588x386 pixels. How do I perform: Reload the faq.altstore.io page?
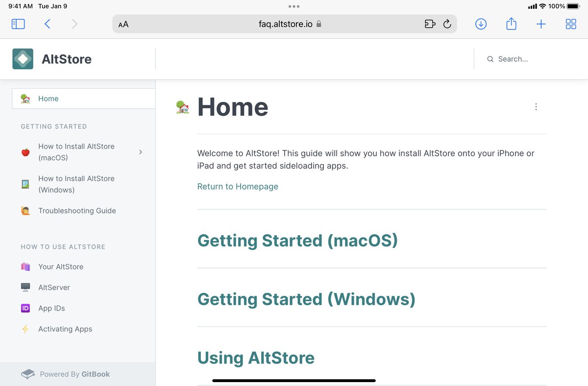tap(447, 24)
